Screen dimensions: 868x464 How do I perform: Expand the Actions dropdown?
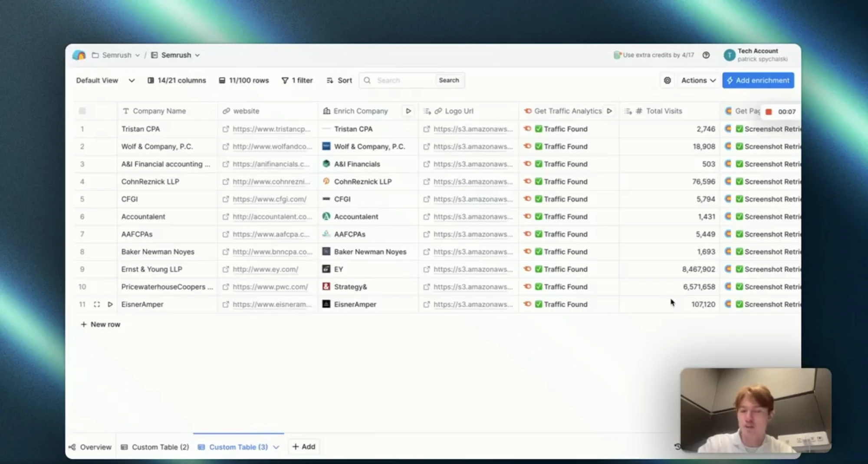point(698,80)
